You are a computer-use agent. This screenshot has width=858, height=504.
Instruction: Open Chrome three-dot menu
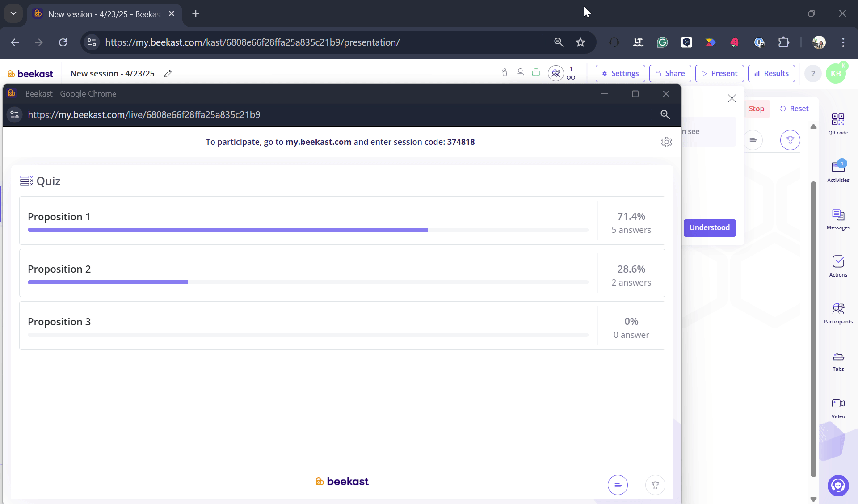(843, 42)
